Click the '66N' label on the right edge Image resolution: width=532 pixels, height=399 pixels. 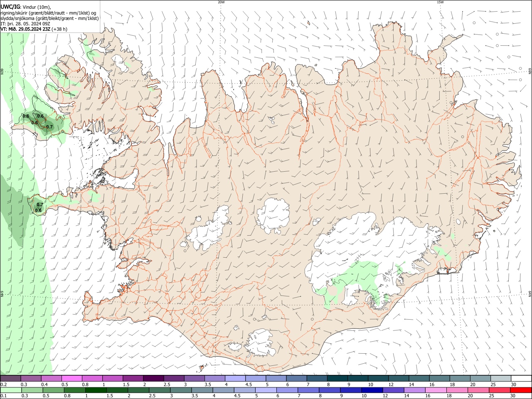[x=530, y=72]
